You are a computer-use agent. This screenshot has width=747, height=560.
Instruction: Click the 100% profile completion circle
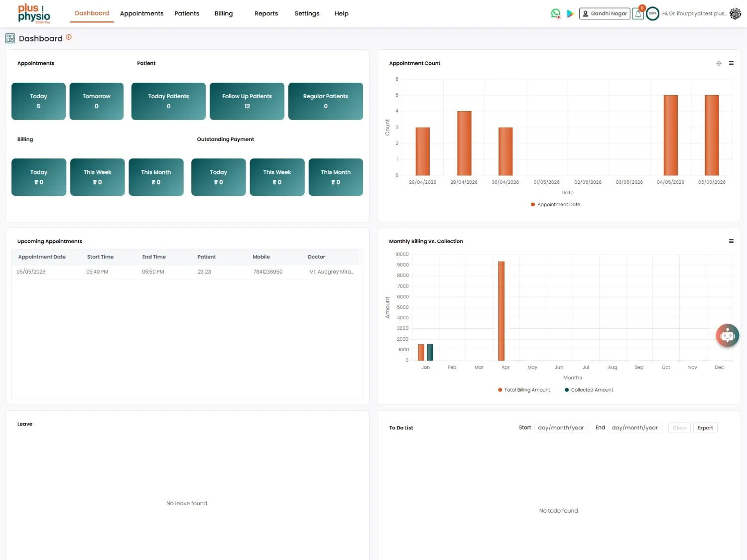(652, 13)
